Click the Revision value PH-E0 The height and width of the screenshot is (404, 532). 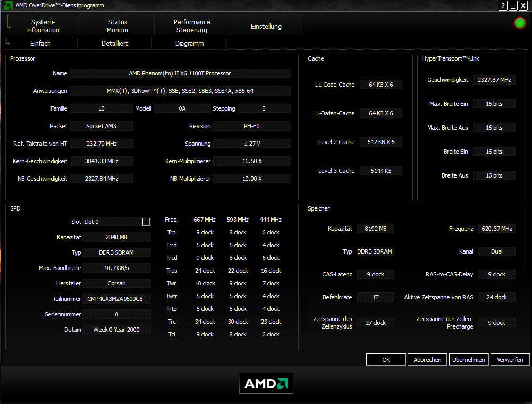[x=252, y=126]
